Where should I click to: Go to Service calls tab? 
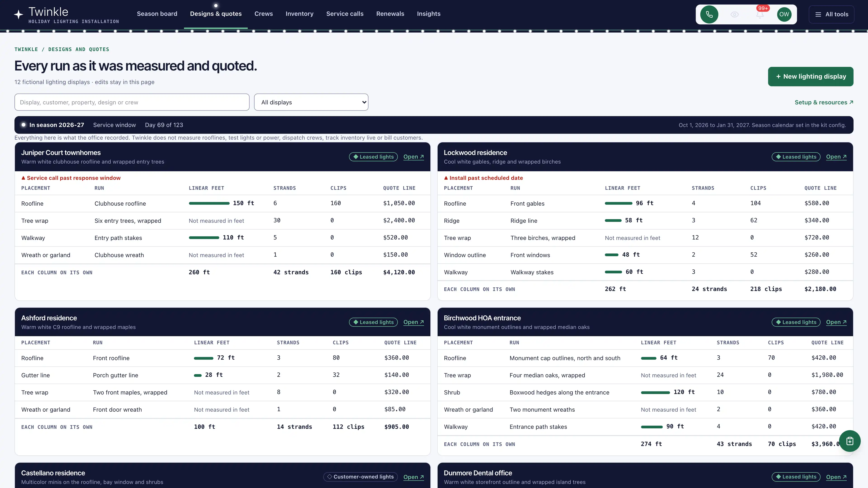345,14
